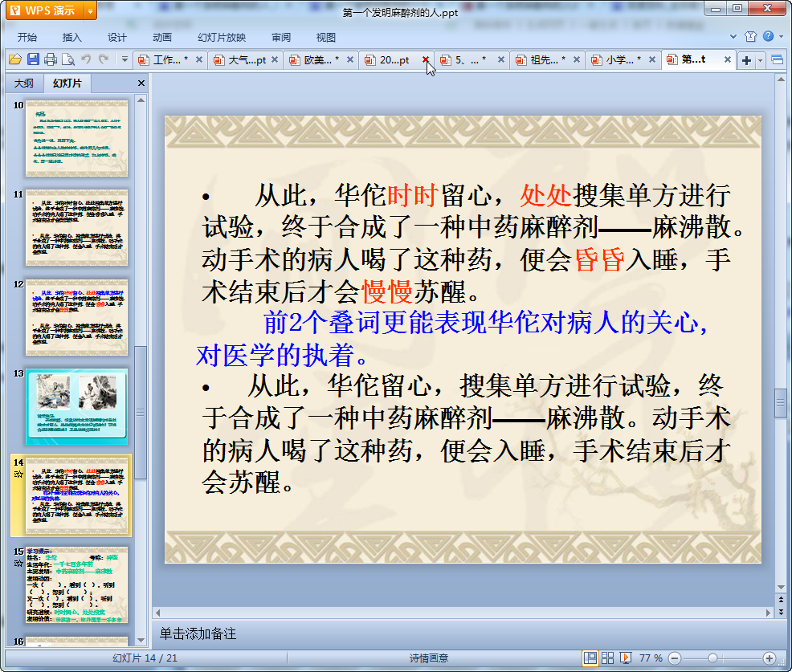This screenshot has width=792, height=672.
Task: Open the 视图 ribbon tab
Action: tap(326, 38)
